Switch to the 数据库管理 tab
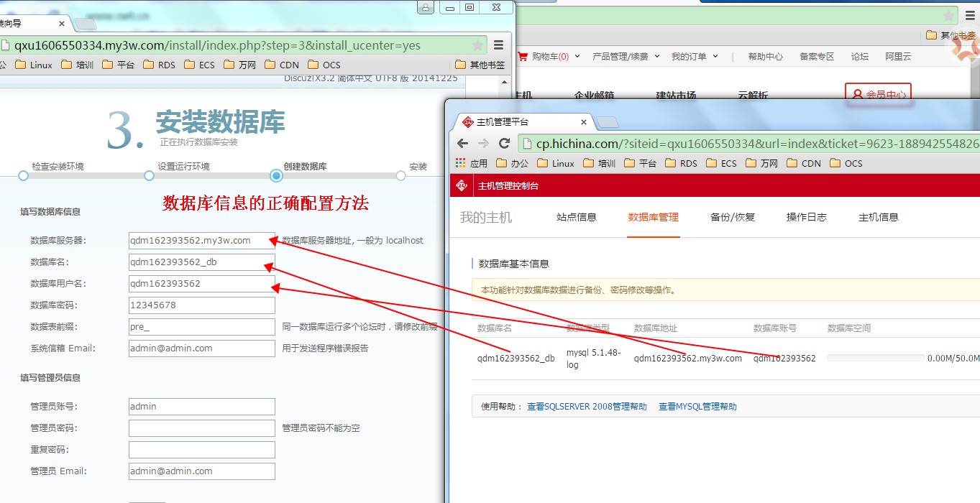980x503 pixels. tap(653, 217)
